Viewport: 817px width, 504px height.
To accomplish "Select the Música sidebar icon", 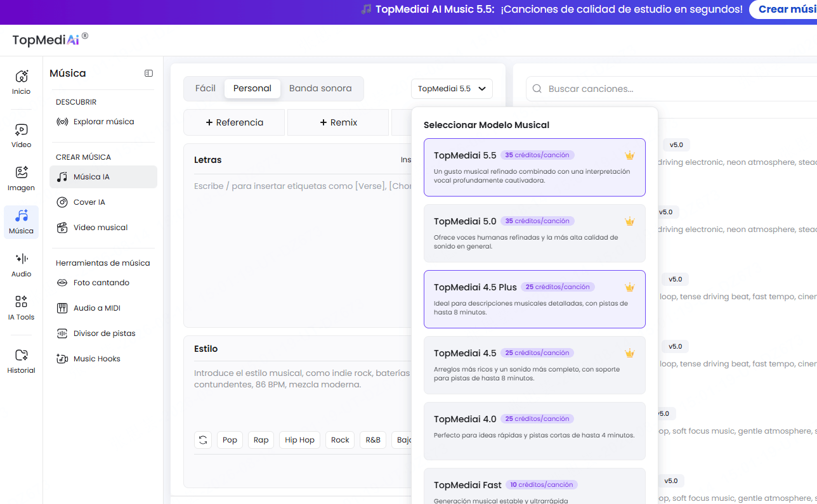I will (21, 221).
